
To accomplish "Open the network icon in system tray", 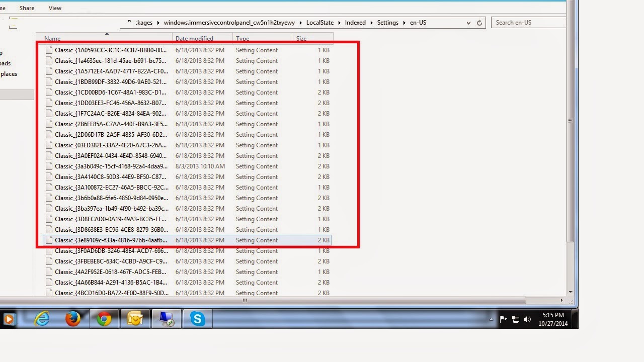I will [515, 318].
